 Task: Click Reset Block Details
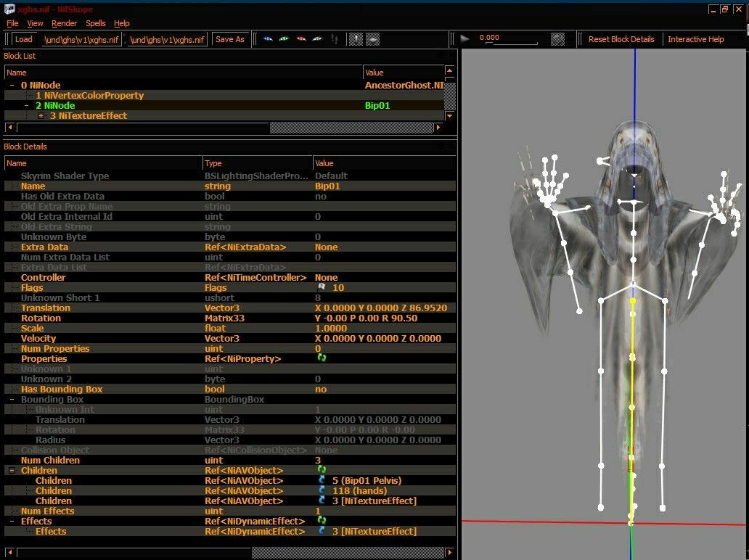pyautogui.click(x=621, y=39)
